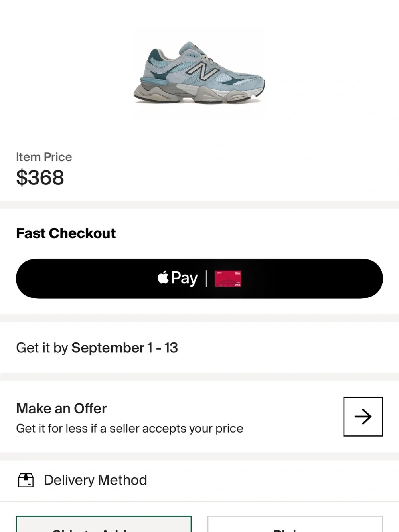The height and width of the screenshot is (532, 399).
Task: Click the Make an Offer heading
Action: click(x=61, y=409)
